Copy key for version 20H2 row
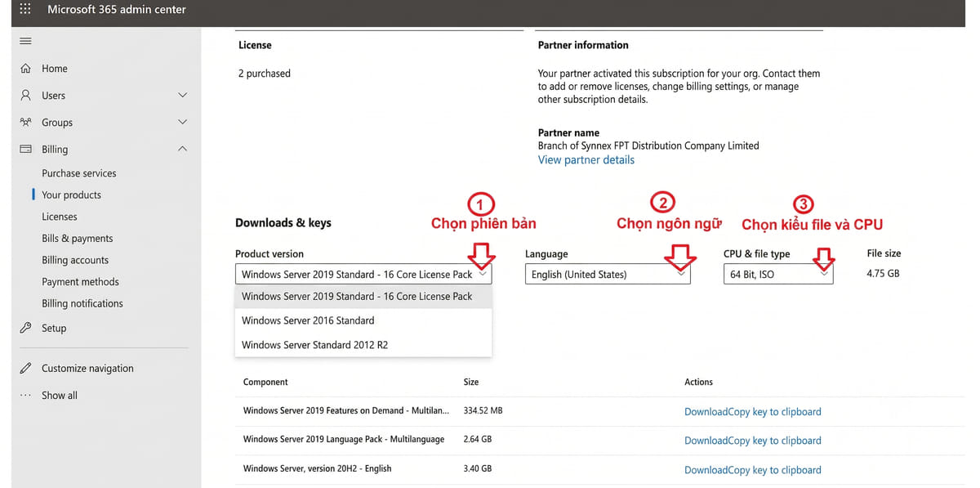Viewport: 980px width, 488px height. (774, 470)
